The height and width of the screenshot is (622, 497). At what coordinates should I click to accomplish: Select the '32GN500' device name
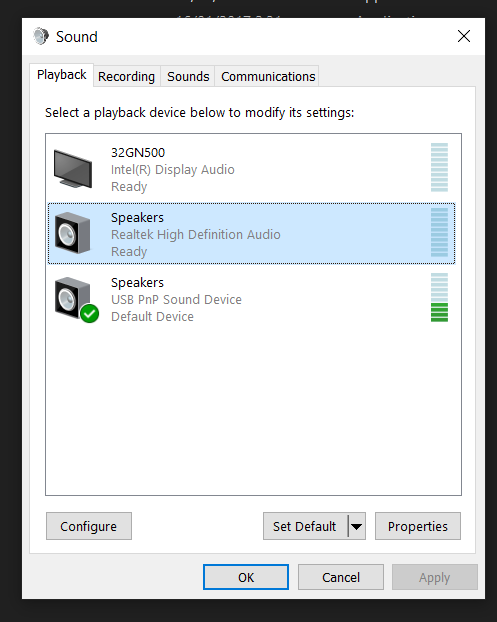point(138,152)
